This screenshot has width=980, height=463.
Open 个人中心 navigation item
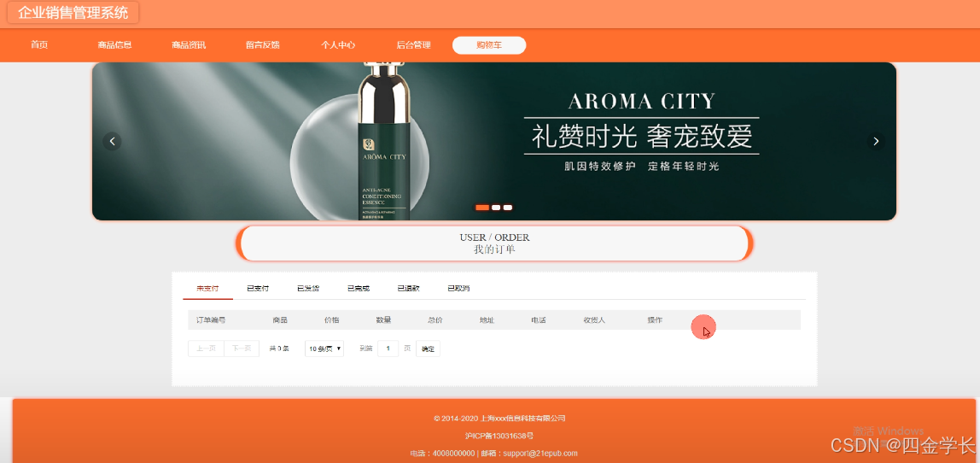click(338, 45)
